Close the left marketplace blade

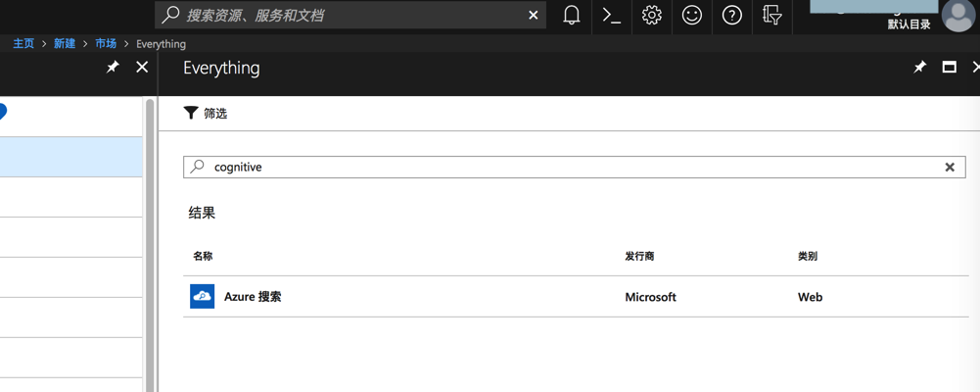(142, 67)
